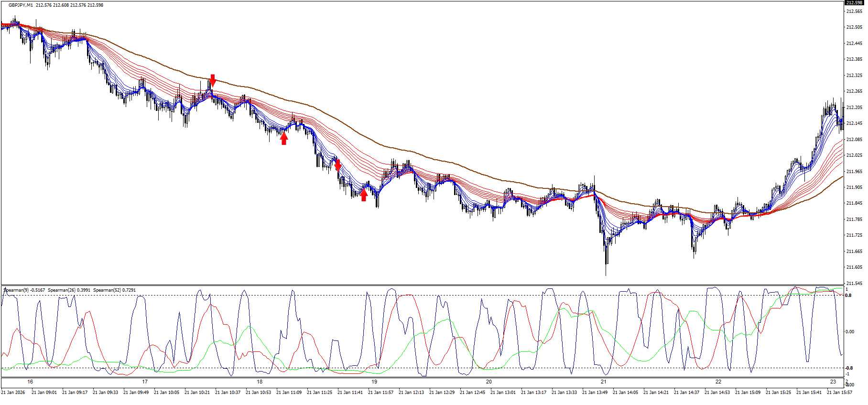The width and height of the screenshot is (868, 405).
Task: Click the 212.265 price scale label
Action: (x=854, y=91)
